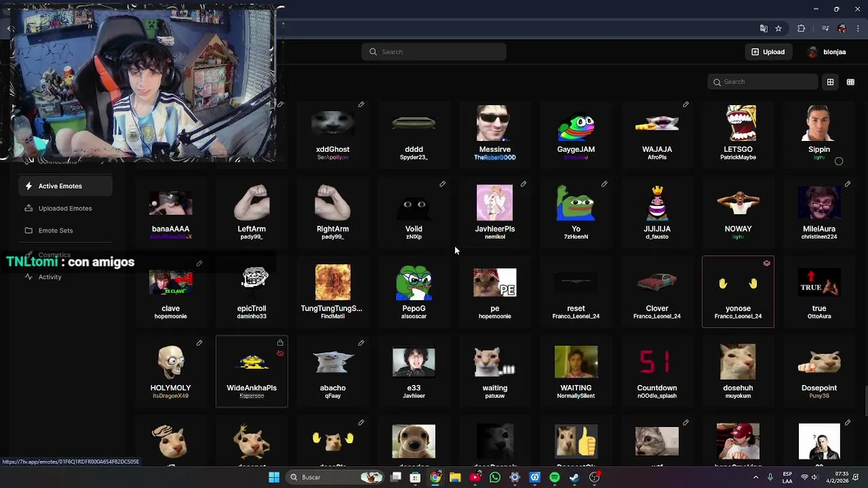Open Chrome three-dot menu
868x488 pixels.
point(859,28)
